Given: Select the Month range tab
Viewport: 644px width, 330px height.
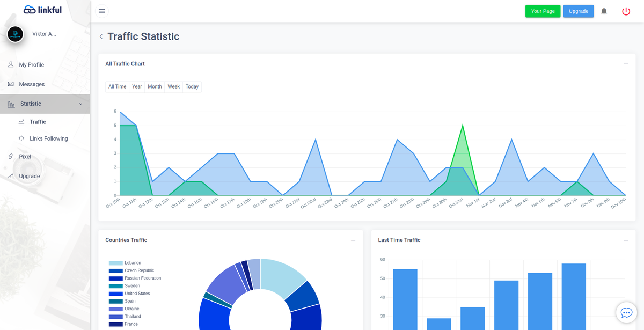Looking at the screenshot, I should [x=155, y=86].
